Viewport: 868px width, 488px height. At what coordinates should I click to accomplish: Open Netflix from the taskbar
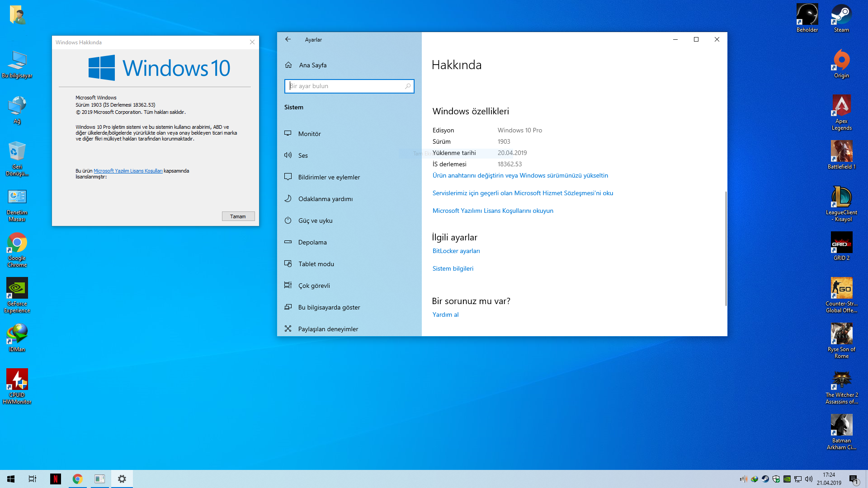pos(56,479)
